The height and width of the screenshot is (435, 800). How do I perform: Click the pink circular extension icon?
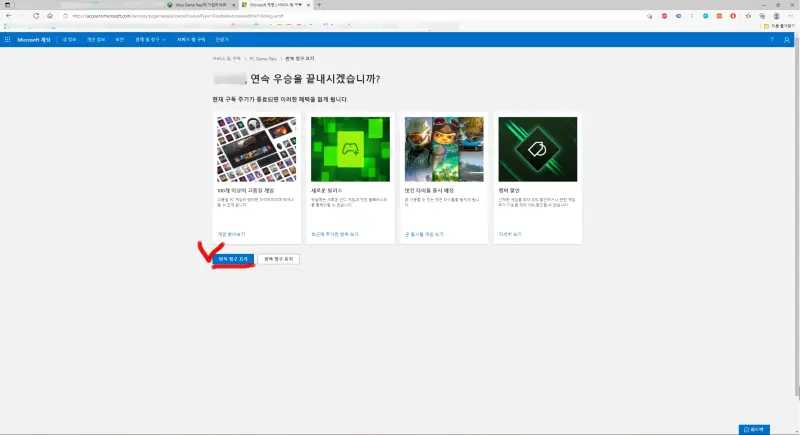(664, 16)
